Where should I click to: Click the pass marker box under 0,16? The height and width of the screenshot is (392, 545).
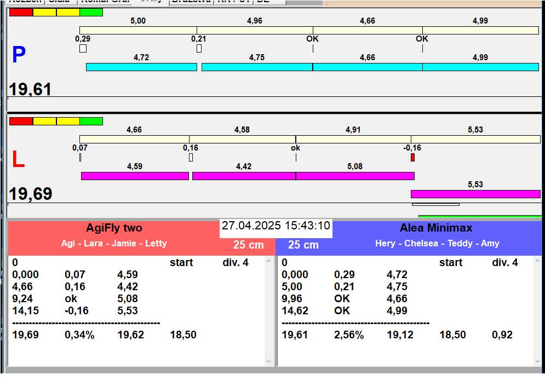[x=191, y=158]
